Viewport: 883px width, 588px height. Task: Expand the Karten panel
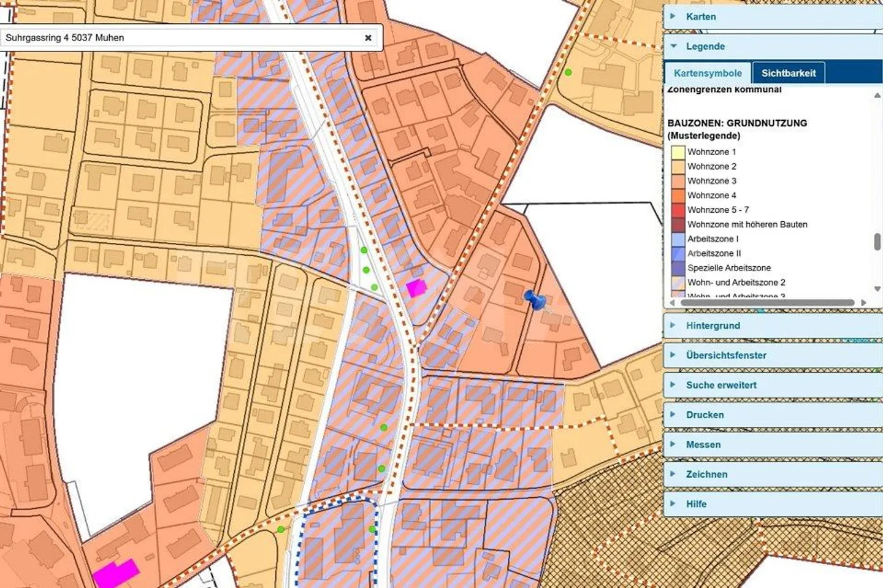(x=701, y=17)
